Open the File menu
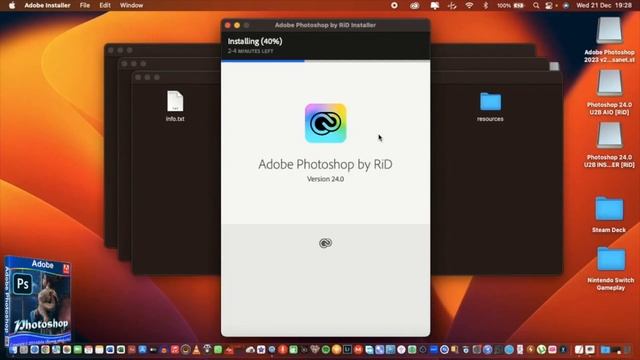 [x=85, y=5]
